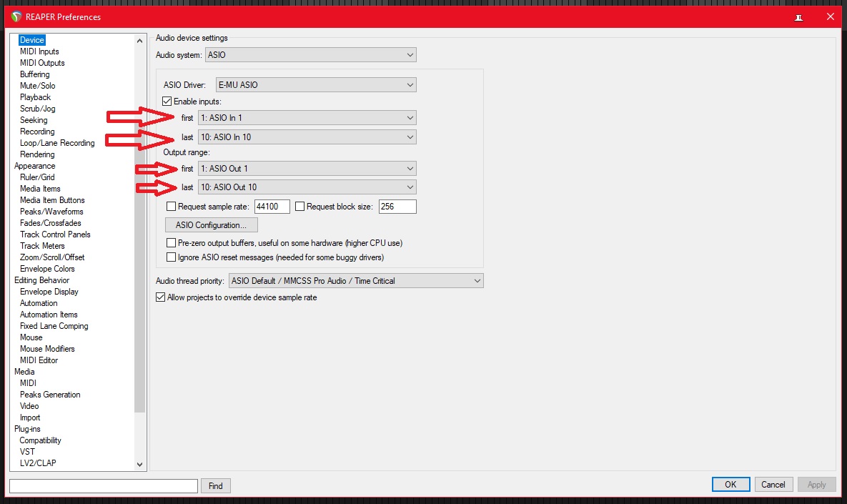Open Peaks Generation preferences

point(50,395)
